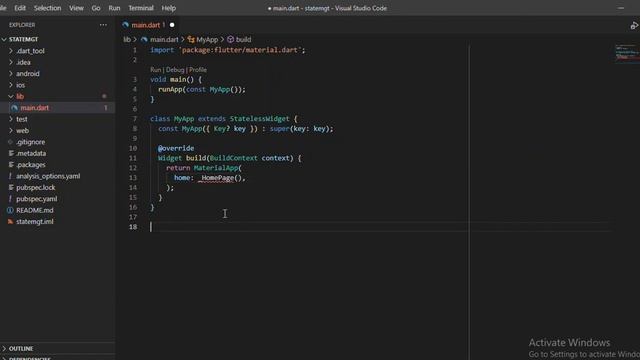Open statemgt.iml file
Screen dimensions: 640x360
[x=35, y=222]
